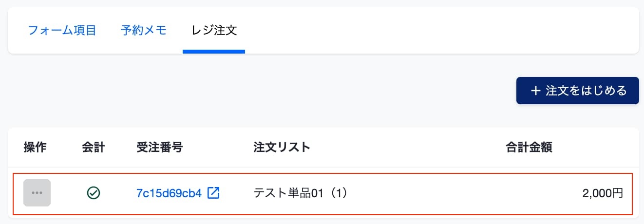The width and height of the screenshot is (644, 224).
Task: Switch to the 予約メモ tab
Action: (144, 31)
